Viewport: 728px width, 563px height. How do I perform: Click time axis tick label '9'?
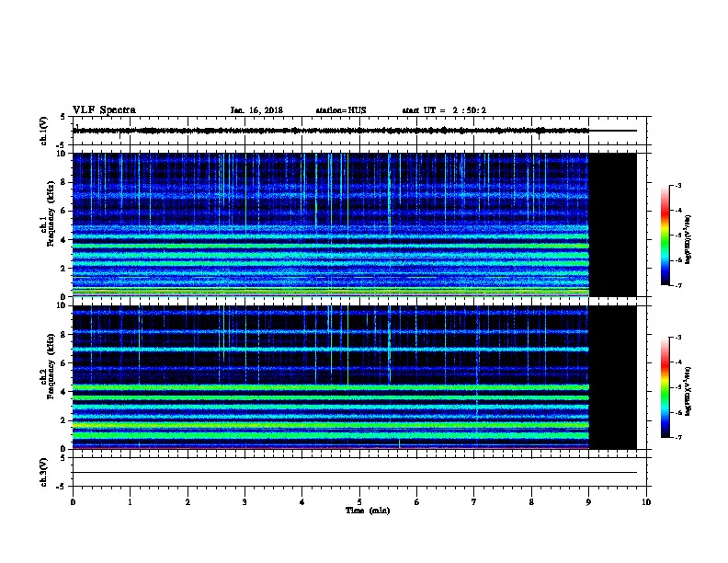tap(588, 501)
